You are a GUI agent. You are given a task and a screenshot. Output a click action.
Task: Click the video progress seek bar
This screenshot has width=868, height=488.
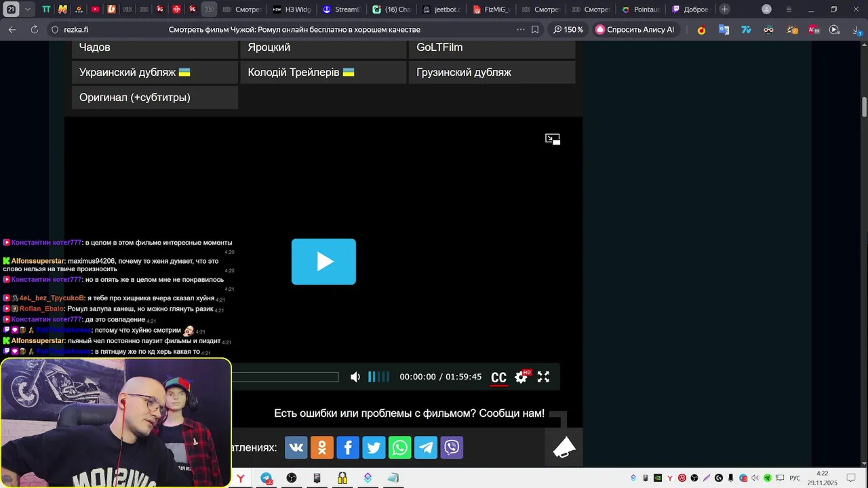pos(285,377)
